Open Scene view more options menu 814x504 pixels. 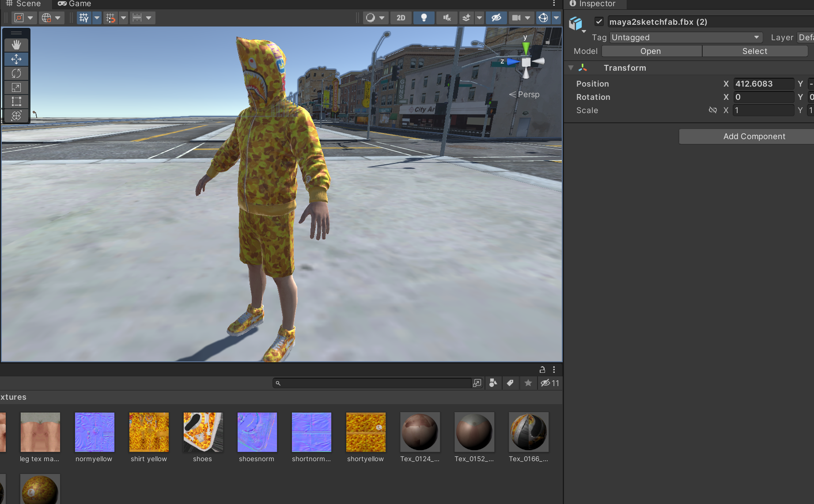[554, 4]
